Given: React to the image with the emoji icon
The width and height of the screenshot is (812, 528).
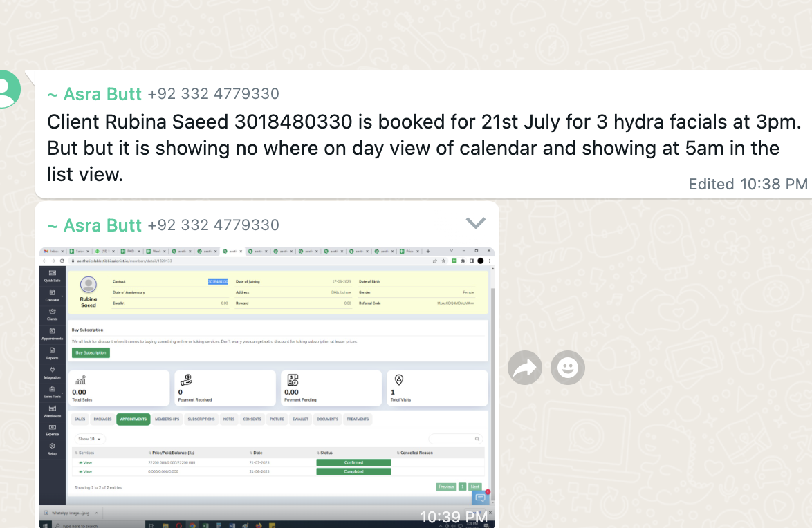Looking at the screenshot, I should click(568, 368).
